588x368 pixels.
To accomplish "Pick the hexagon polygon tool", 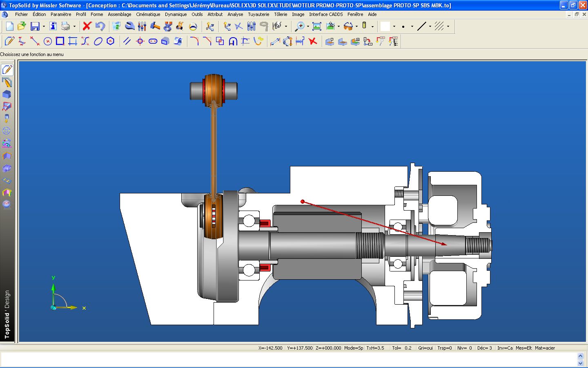I will point(111,41).
